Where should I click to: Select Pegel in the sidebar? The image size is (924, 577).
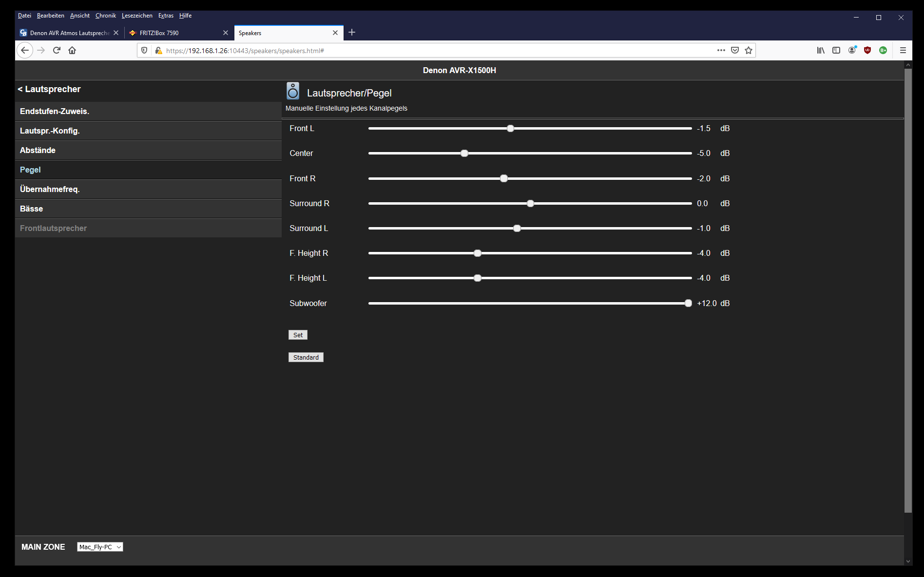pyautogui.click(x=148, y=170)
